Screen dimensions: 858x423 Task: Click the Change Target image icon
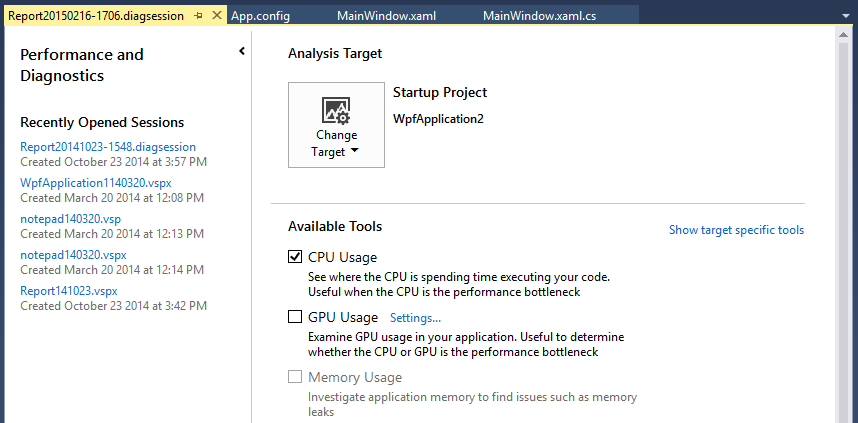pos(336,111)
